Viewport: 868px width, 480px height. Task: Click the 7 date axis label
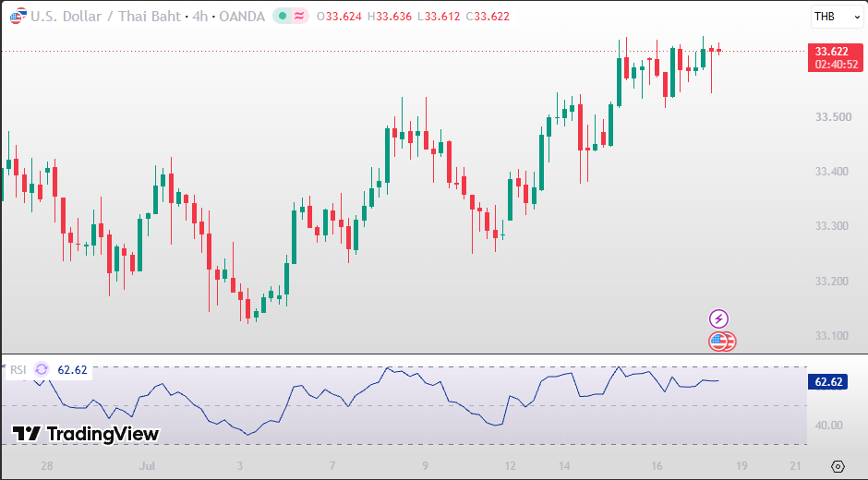click(x=332, y=465)
